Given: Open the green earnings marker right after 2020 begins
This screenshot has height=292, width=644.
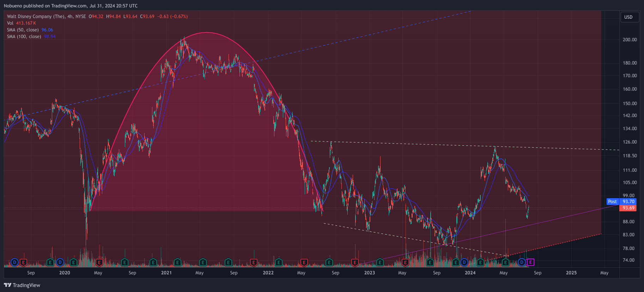Looking at the screenshot, I should pos(73,262).
